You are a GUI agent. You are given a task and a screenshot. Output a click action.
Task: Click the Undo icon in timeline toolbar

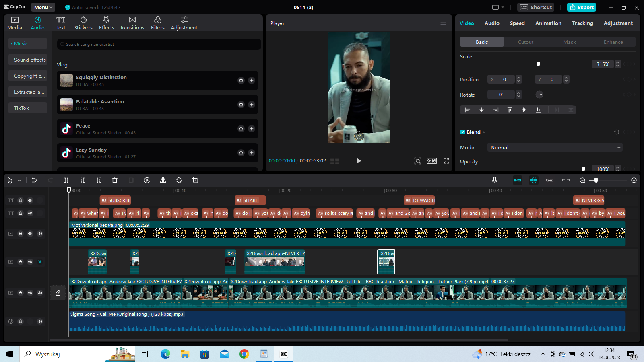[34, 180]
